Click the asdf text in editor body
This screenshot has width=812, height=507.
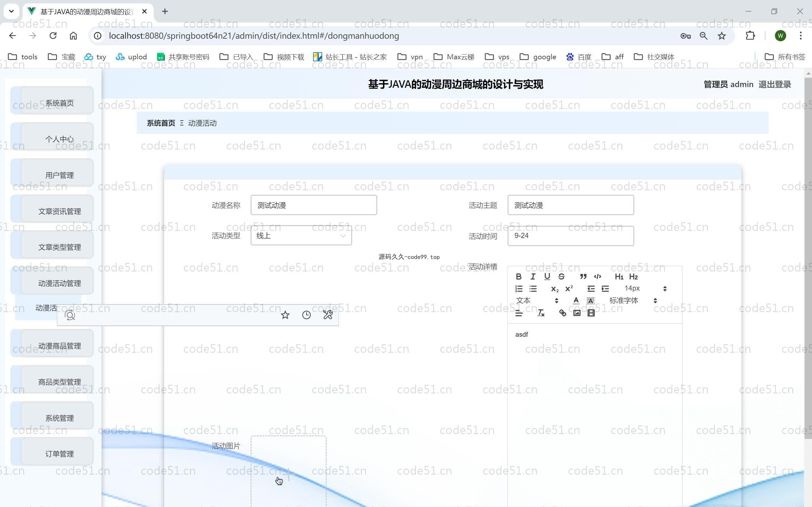(x=521, y=335)
